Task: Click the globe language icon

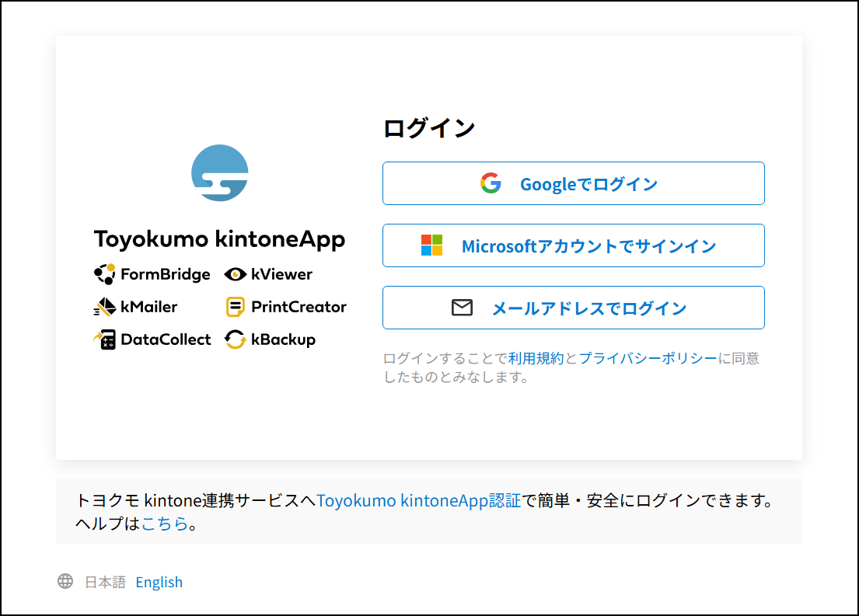Action: (65, 581)
